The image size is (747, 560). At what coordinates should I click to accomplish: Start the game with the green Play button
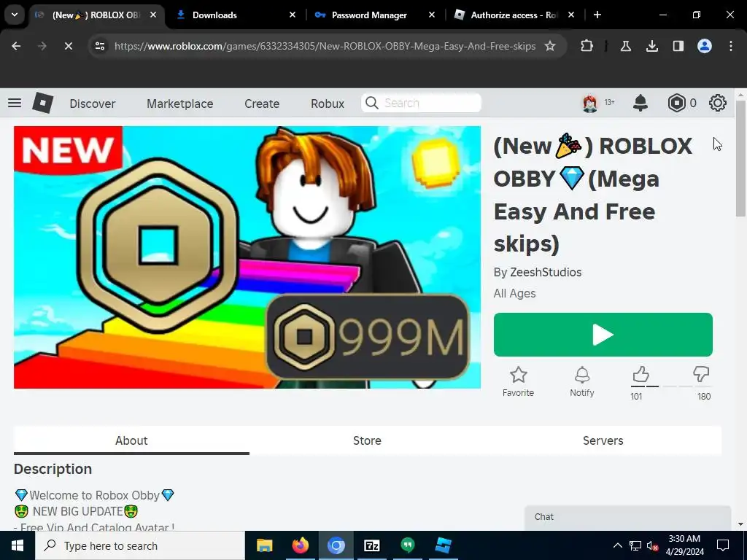(x=603, y=335)
